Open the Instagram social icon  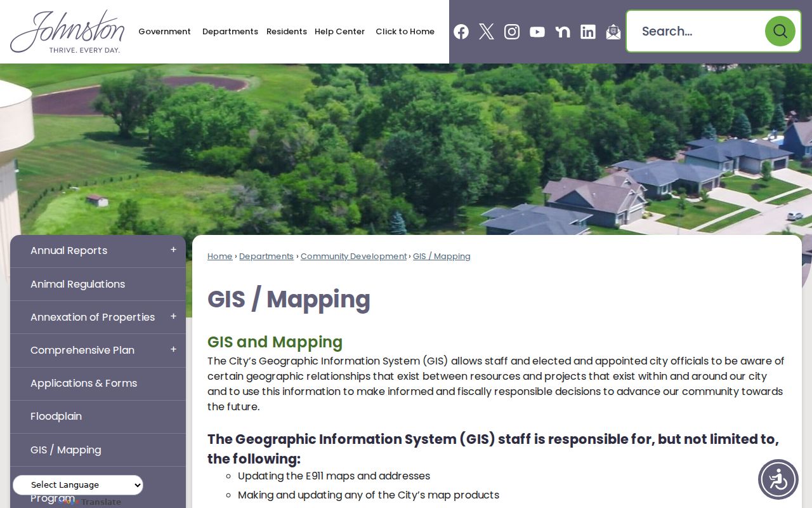(x=512, y=32)
